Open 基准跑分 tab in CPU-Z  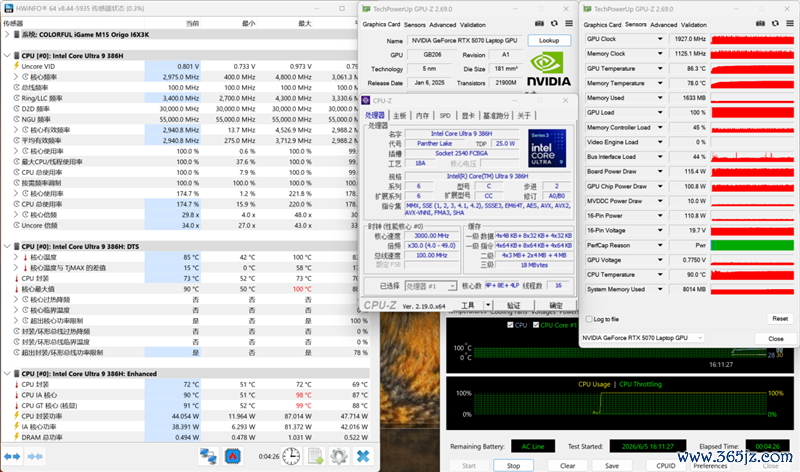pos(496,116)
